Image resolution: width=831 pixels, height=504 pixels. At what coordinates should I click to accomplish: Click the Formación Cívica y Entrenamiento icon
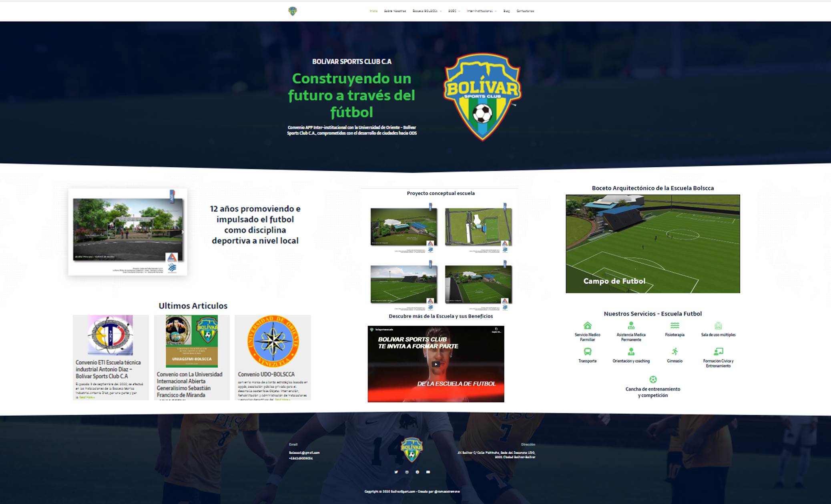(x=718, y=351)
